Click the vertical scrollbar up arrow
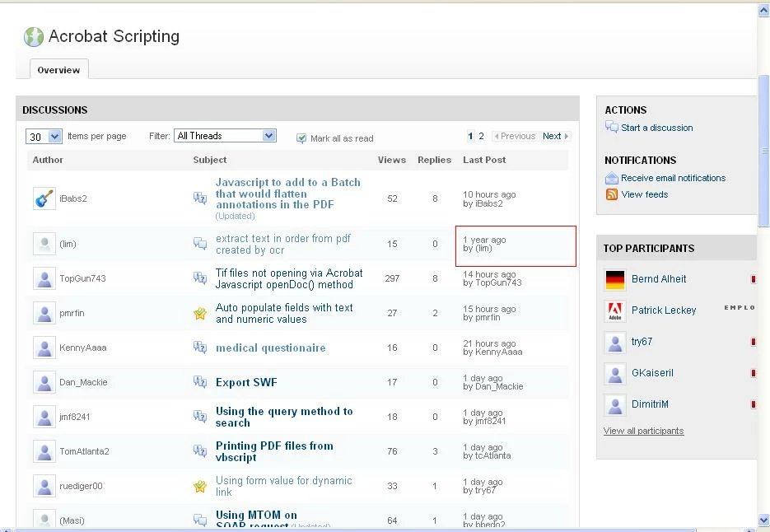Image resolution: width=770 pixels, height=532 pixels. (x=763, y=11)
